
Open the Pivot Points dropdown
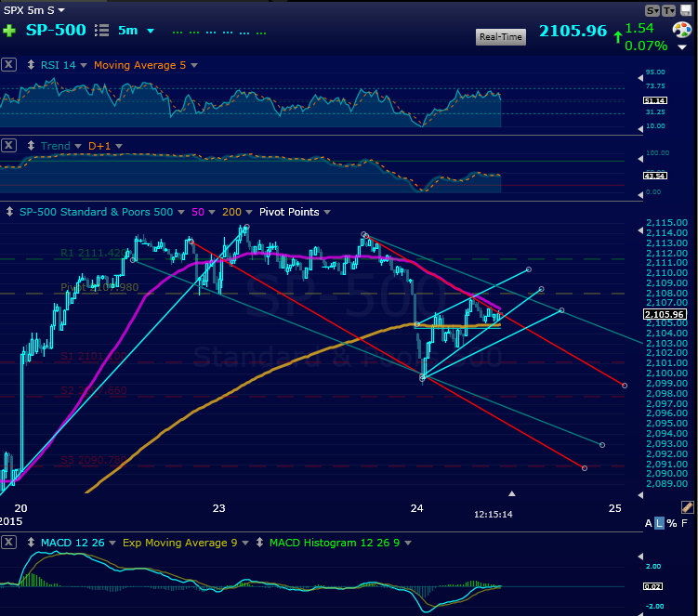(x=327, y=213)
